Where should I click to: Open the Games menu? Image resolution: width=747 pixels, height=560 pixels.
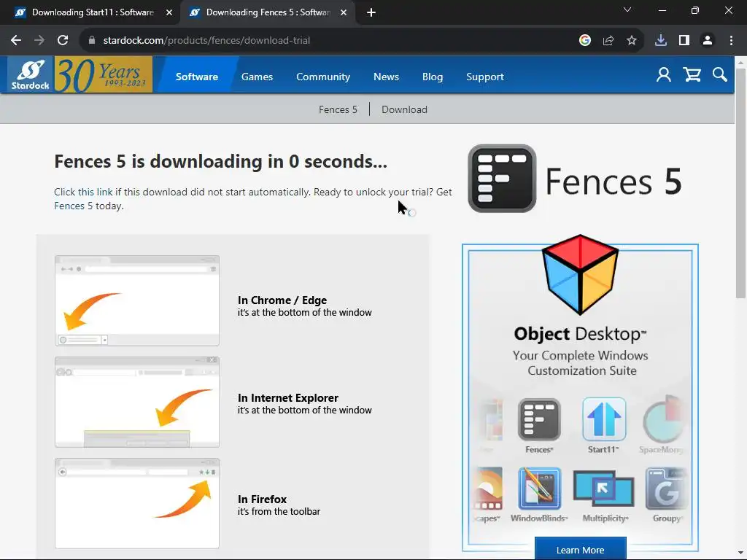258,77
